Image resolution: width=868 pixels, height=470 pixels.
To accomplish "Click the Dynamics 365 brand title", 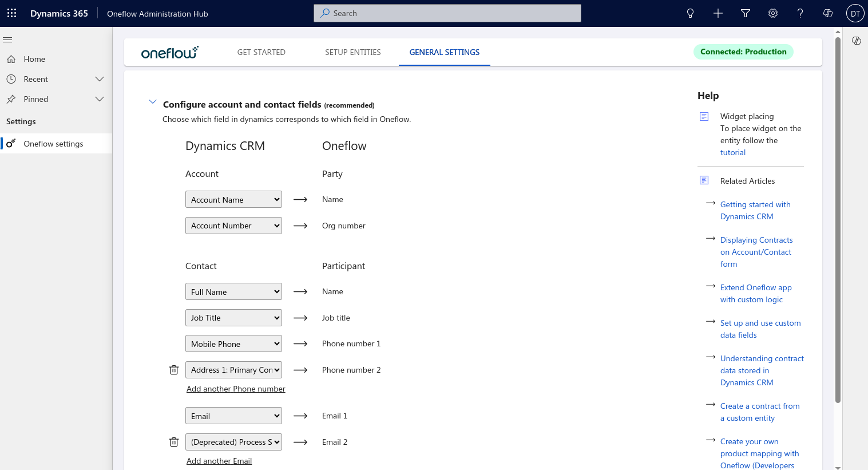I will 59,14.
